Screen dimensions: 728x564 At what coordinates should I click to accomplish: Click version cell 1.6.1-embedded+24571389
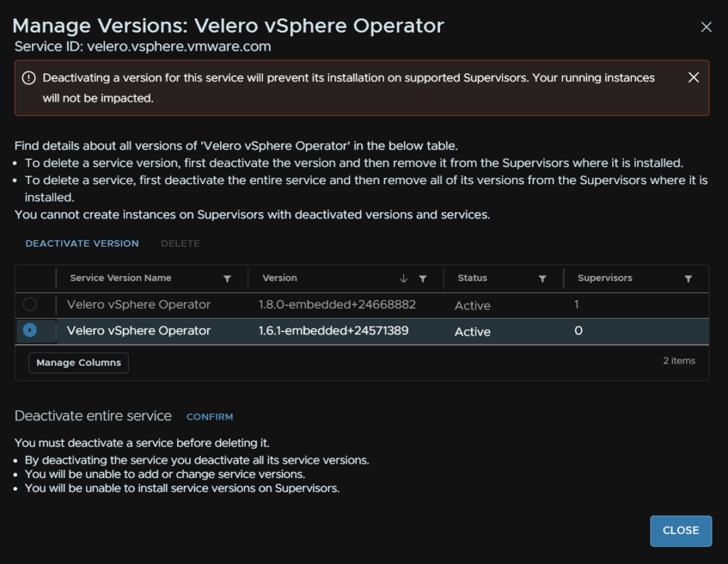pos(333,331)
